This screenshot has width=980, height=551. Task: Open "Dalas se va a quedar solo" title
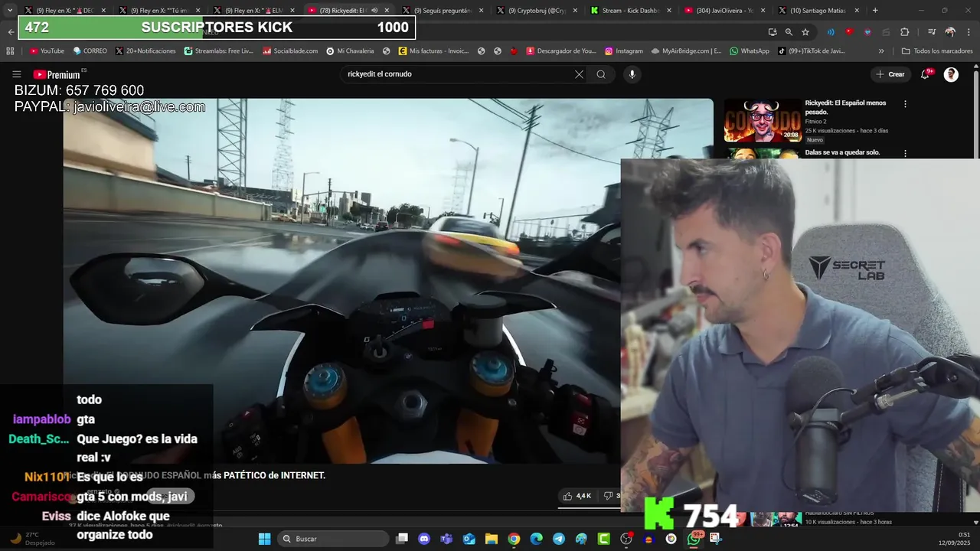click(x=842, y=152)
